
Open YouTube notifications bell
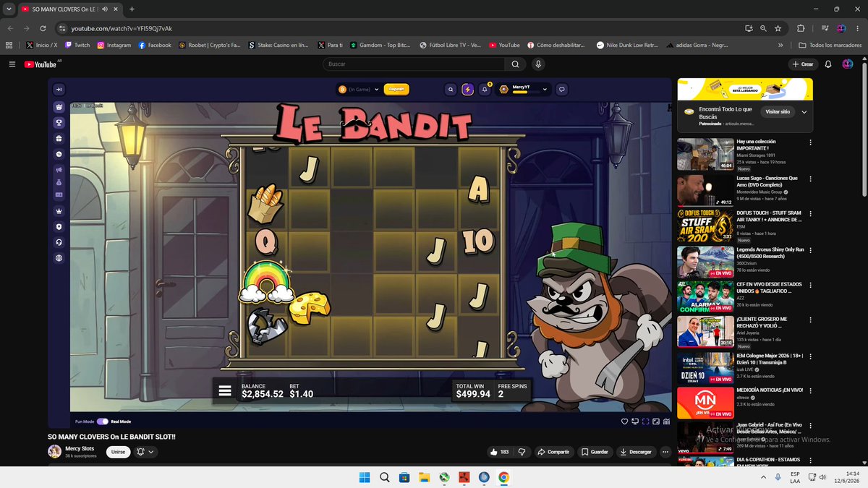click(x=828, y=64)
